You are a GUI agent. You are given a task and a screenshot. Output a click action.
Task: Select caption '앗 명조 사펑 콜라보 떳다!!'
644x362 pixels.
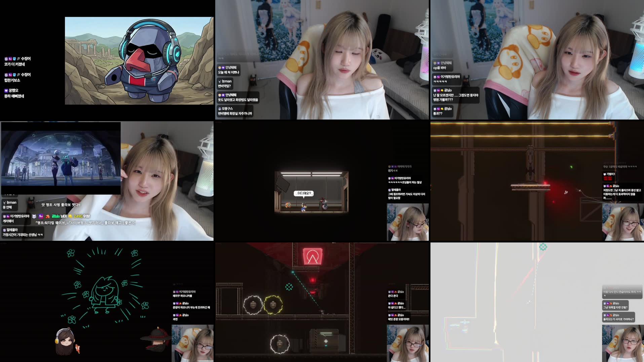[61, 205]
